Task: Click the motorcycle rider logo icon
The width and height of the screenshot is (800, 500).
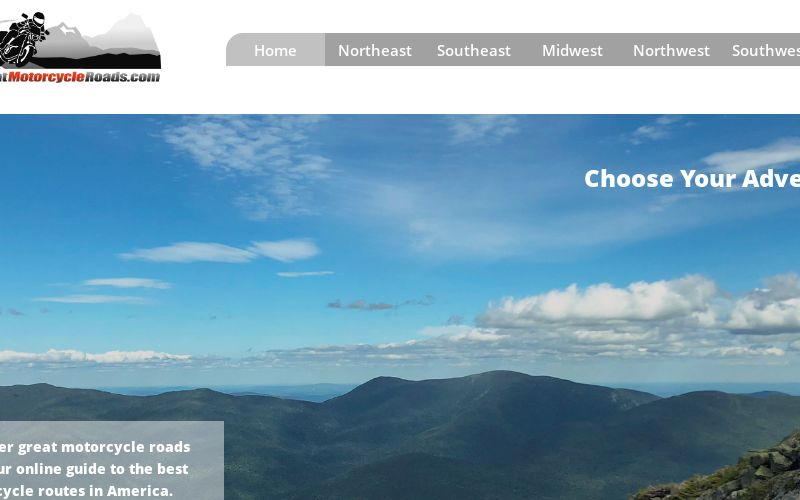Action: [23, 39]
